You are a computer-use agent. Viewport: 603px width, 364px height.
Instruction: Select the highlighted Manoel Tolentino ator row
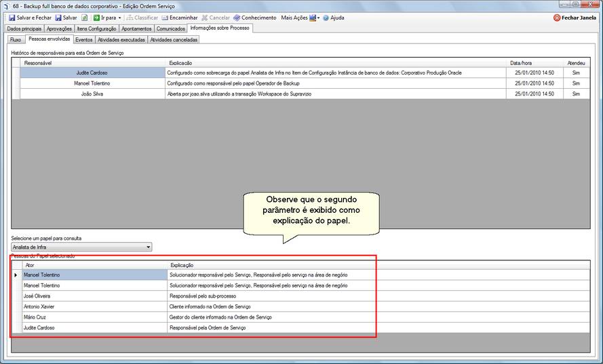point(94,275)
